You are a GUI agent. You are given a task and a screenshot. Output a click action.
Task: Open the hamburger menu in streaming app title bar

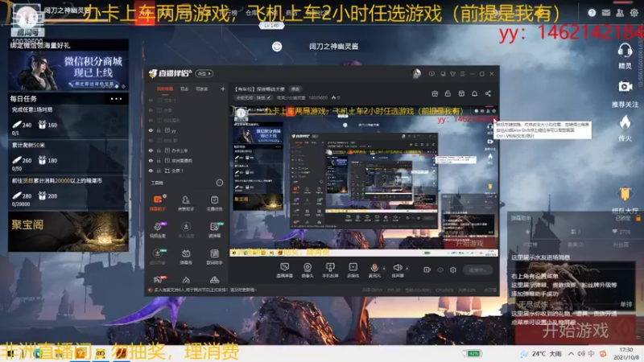click(x=462, y=74)
